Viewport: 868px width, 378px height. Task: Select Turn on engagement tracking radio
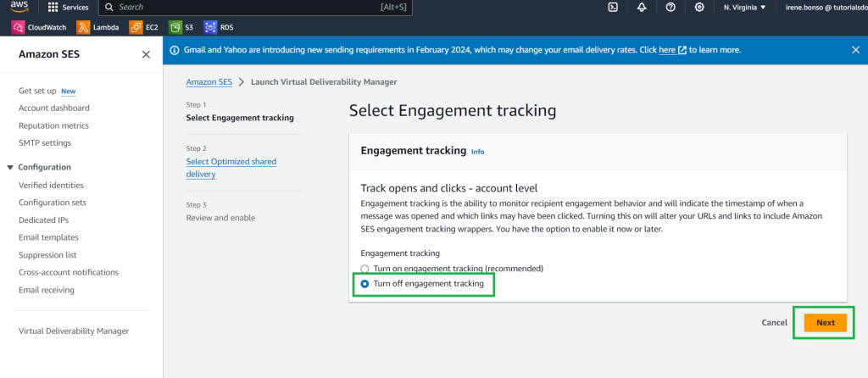(364, 269)
